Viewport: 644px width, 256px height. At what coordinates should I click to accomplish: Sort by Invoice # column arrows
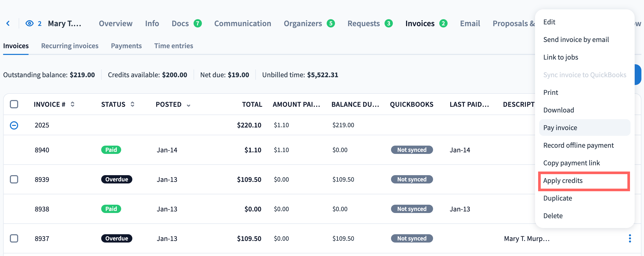point(73,104)
